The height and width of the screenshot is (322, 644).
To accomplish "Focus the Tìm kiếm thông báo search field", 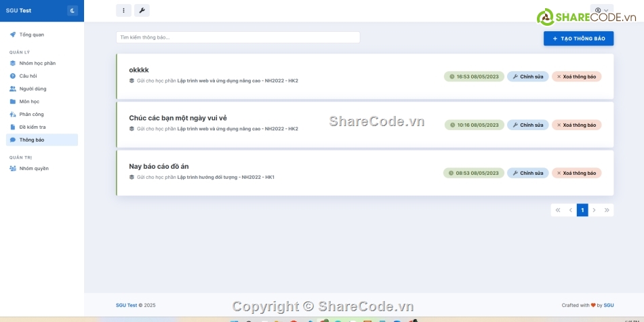I will point(238,37).
